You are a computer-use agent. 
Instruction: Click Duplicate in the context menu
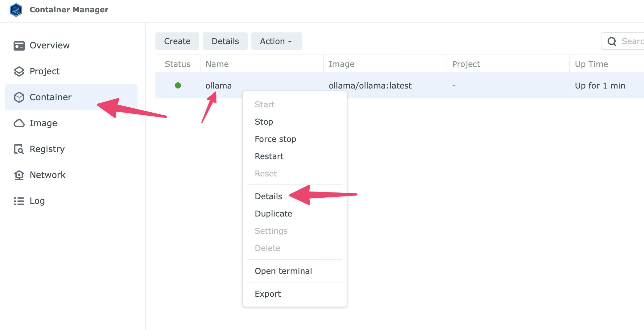pos(273,214)
